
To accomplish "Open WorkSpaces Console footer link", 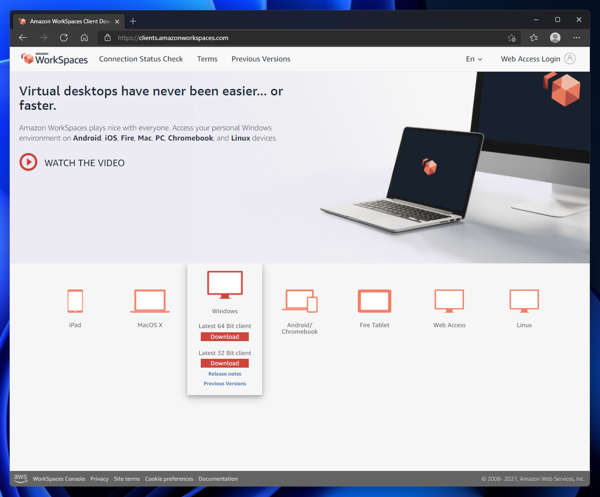I will (x=59, y=479).
